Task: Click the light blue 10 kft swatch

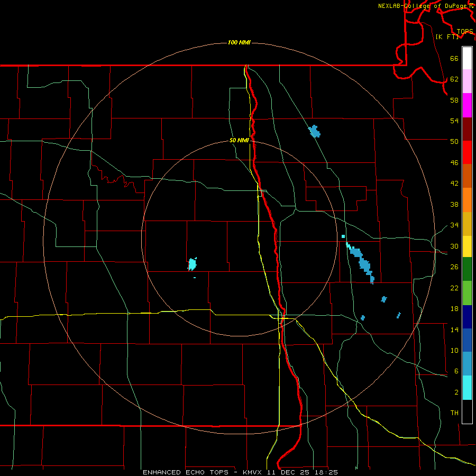Action: point(467,364)
